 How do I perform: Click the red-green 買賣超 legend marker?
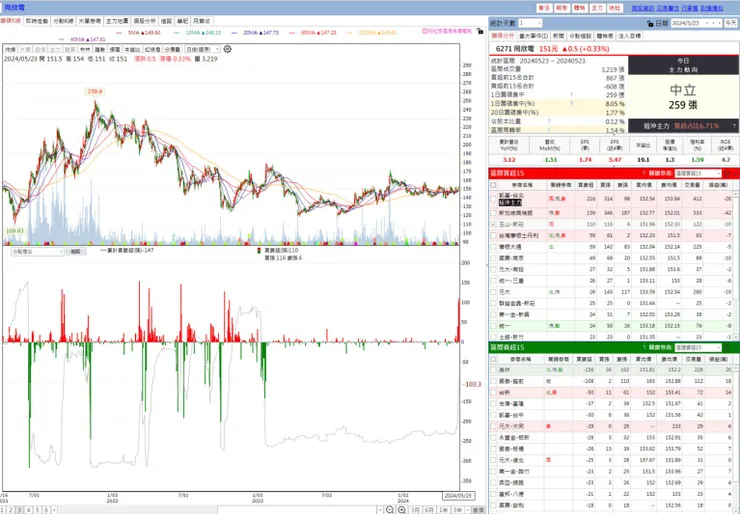[x=258, y=251]
